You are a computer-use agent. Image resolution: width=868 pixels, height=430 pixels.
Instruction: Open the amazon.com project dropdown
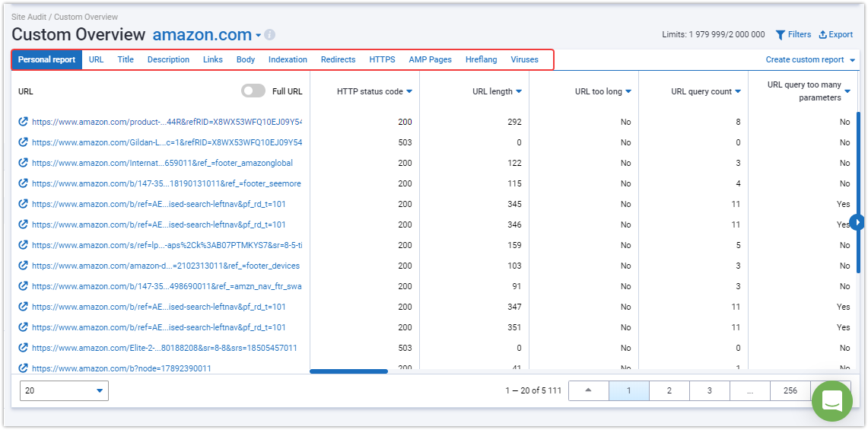pyautogui.click(x=258, y=36)
